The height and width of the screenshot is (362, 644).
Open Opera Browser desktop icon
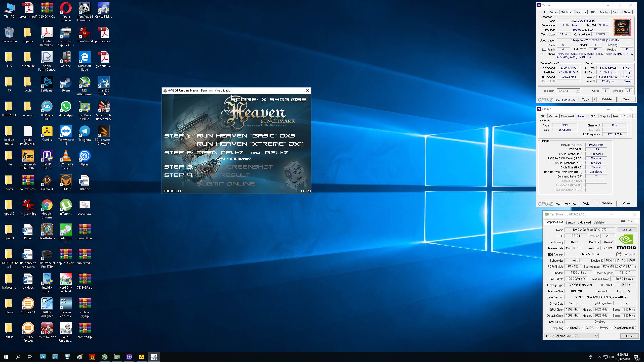click(66, 12)
